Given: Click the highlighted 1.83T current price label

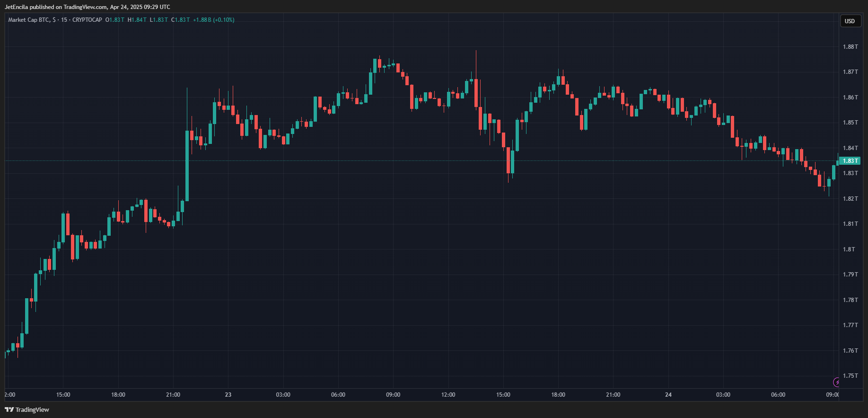Looking at the screenshot, I should point(850,161).
